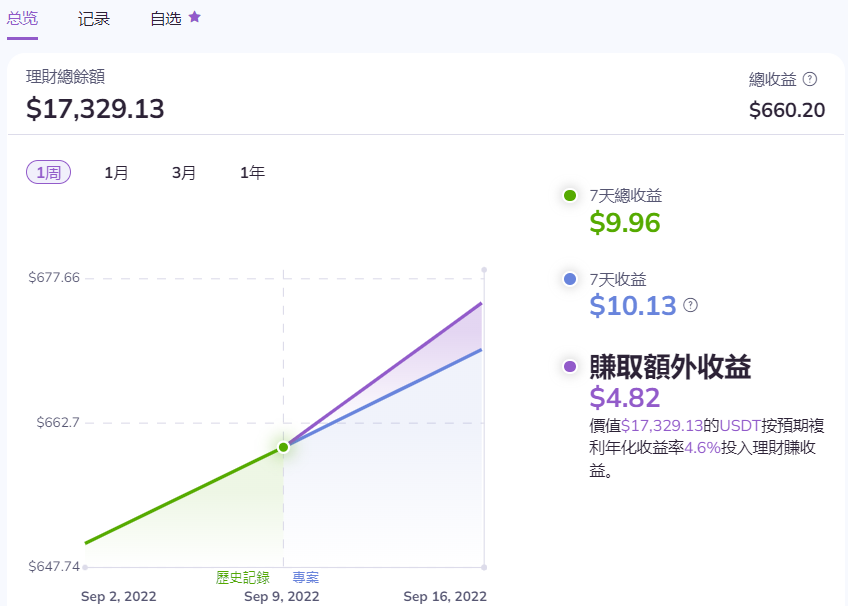Click the help icon beside $10.13
The height and width of the screenshot is (606, 848).
691,305
